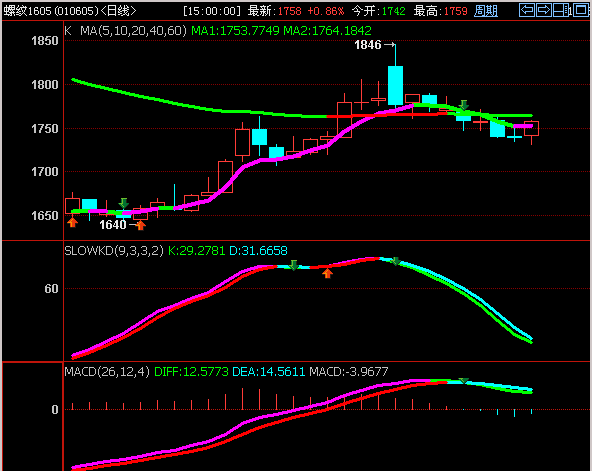Click green sell arrow on the K-line chart near 1775
The image size is (592, 471).
click(464, 105)
